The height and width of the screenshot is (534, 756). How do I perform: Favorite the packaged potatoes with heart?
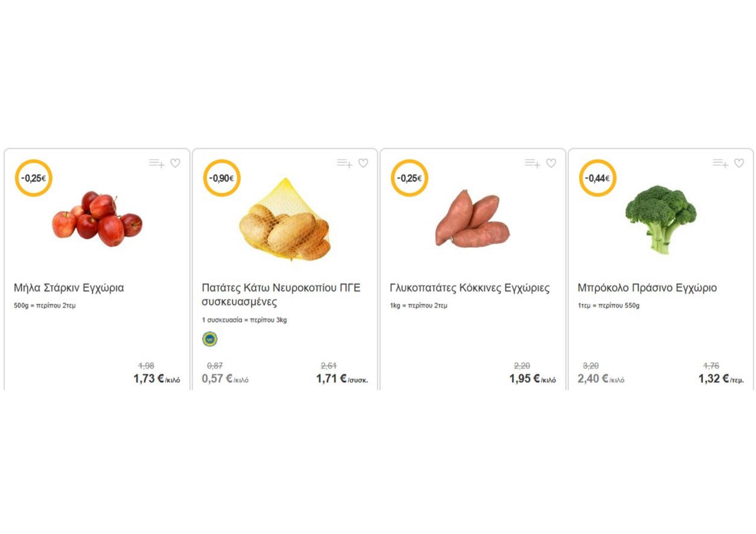363,163
